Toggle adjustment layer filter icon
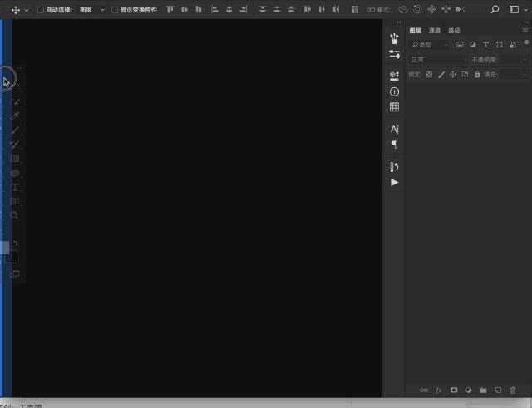The image size is (532, 408). (x=473, y=44)
